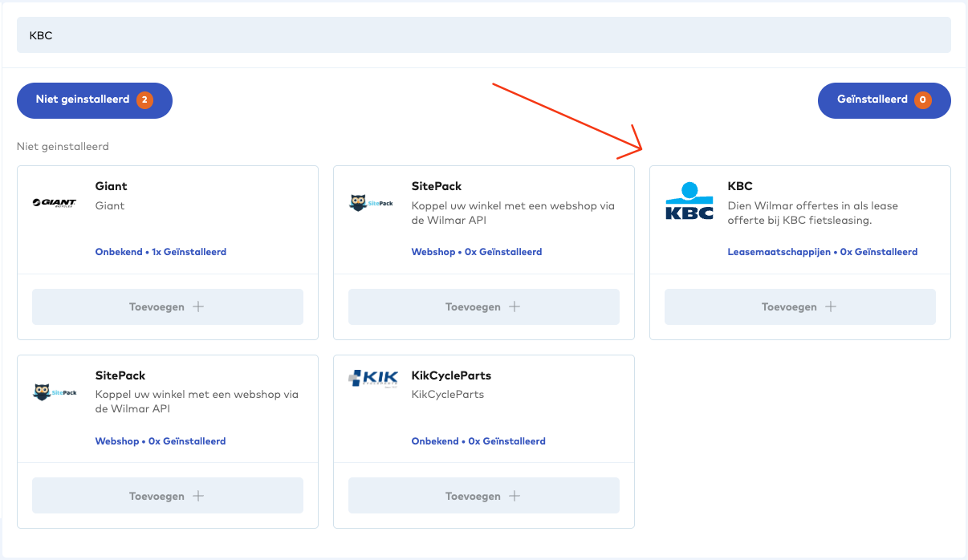968x560 pixels.
Task: Click the plus icon on Giant's Toevoegen button
Action: 198,306
